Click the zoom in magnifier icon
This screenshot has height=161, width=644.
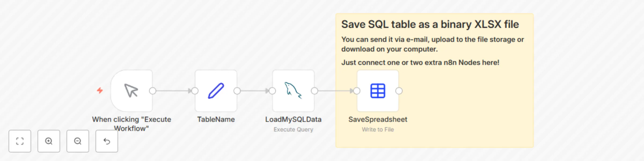point(49,141)
